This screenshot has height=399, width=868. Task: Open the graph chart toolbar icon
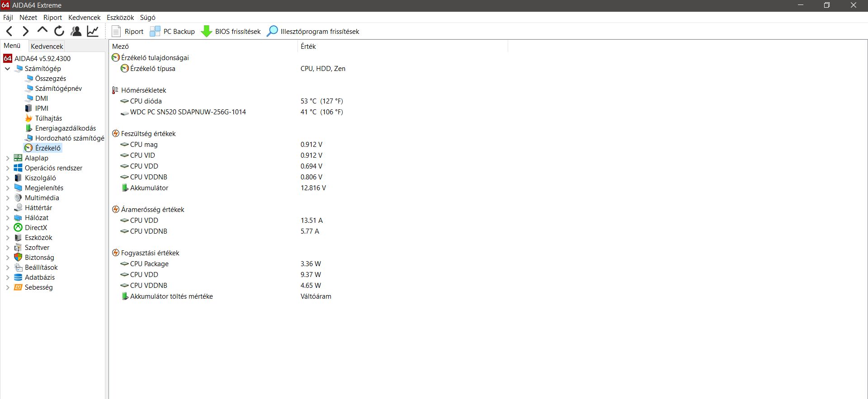point(93,31)
